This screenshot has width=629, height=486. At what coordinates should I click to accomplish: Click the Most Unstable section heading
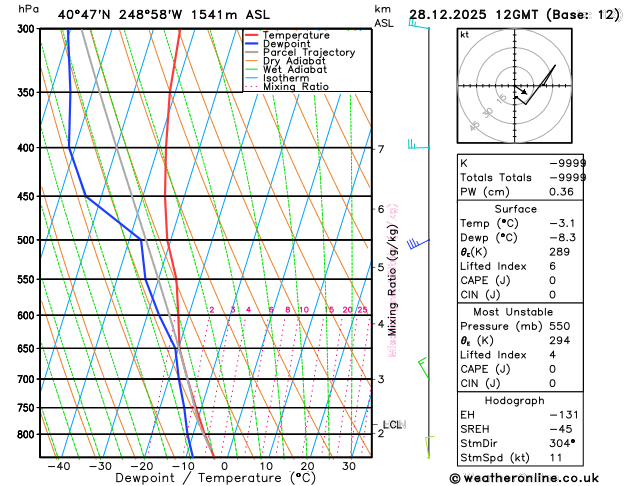513,312
